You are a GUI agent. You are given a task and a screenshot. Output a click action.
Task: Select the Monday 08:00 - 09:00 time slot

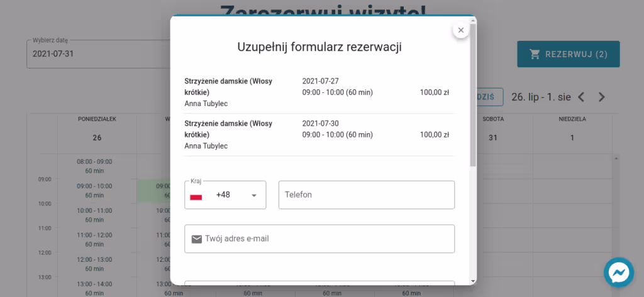point(94,166)
